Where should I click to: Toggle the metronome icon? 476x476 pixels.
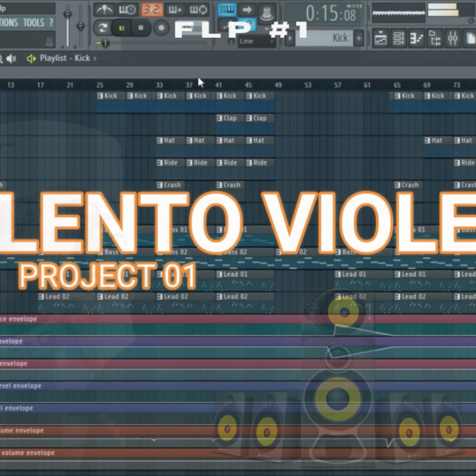104,10
